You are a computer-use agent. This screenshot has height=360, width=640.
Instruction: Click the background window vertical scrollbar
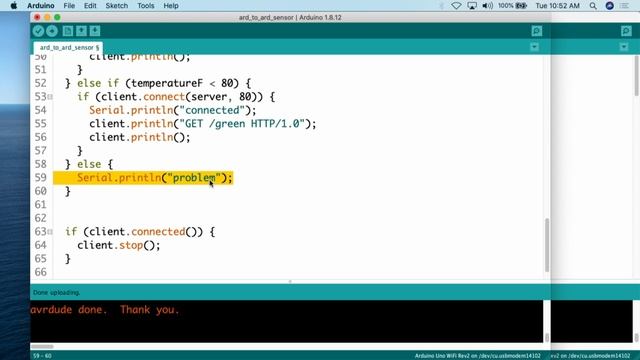pyautogui.click(x=636, y=76)
